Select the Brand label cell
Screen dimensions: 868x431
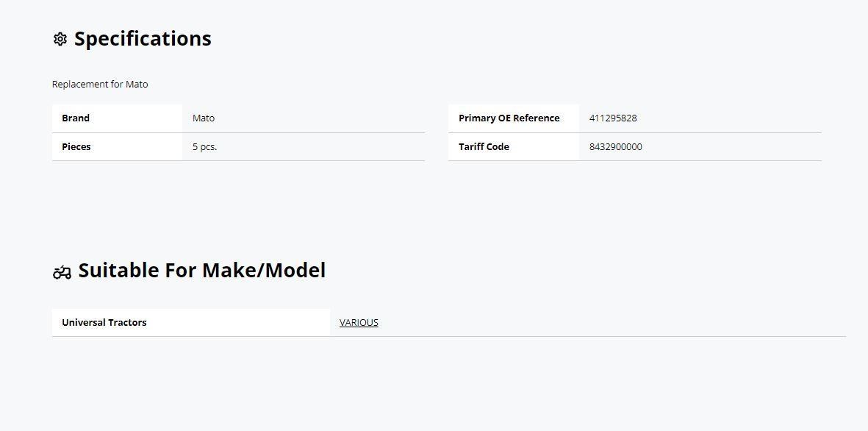click(x=118, y=118)
